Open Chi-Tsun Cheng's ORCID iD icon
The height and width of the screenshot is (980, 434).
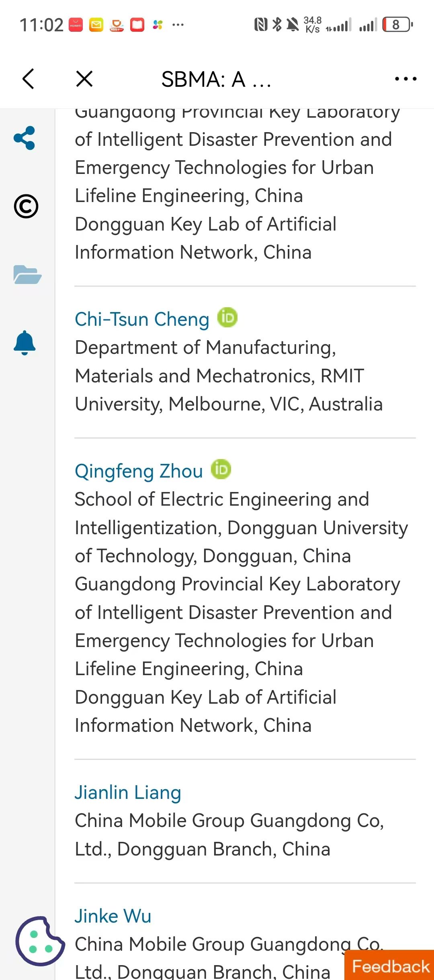pyautogui.click(x=227, y=318)
